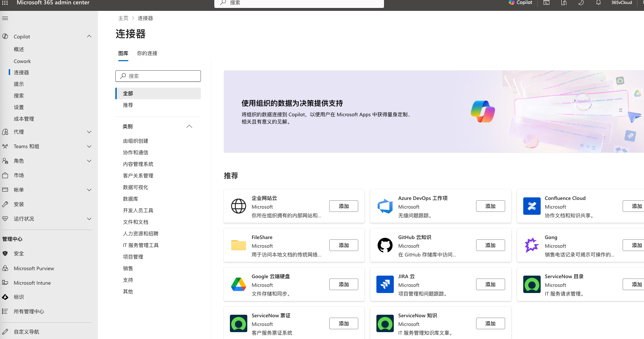Add the JIRA 云 connector
644x339 pixels.
tap(490, 284)
